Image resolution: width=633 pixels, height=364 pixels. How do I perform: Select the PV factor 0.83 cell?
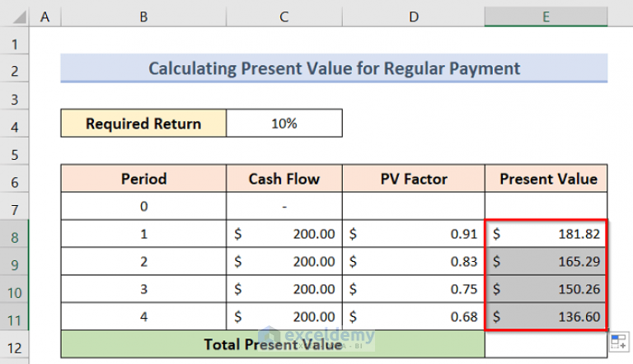[x=414, y=262]
